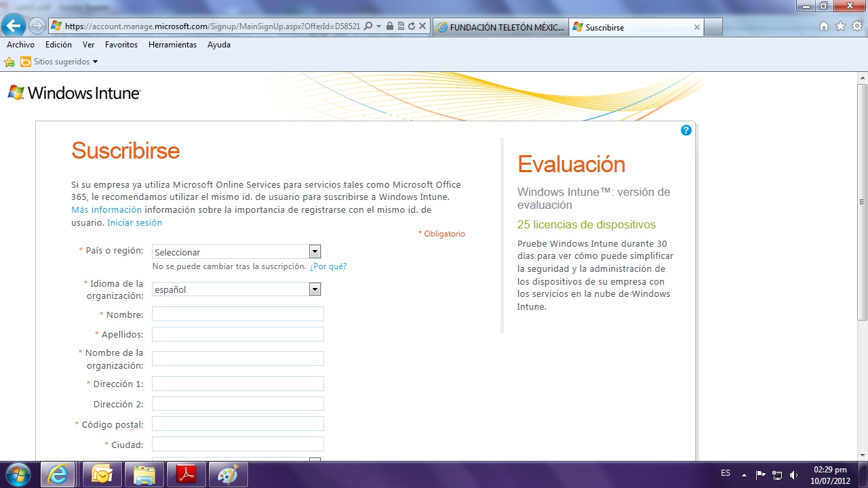Open Action Center flag tray icon

[x=760, y=475]
